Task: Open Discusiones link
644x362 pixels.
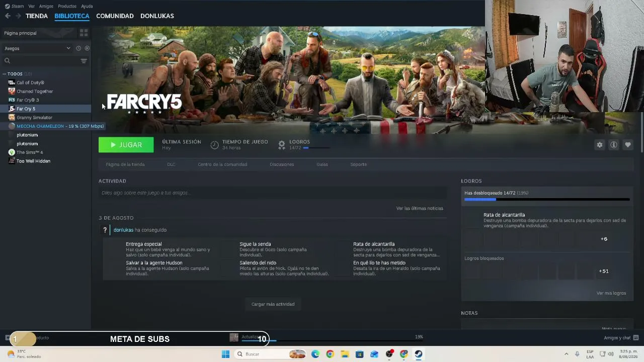Action: click(282, 164)
